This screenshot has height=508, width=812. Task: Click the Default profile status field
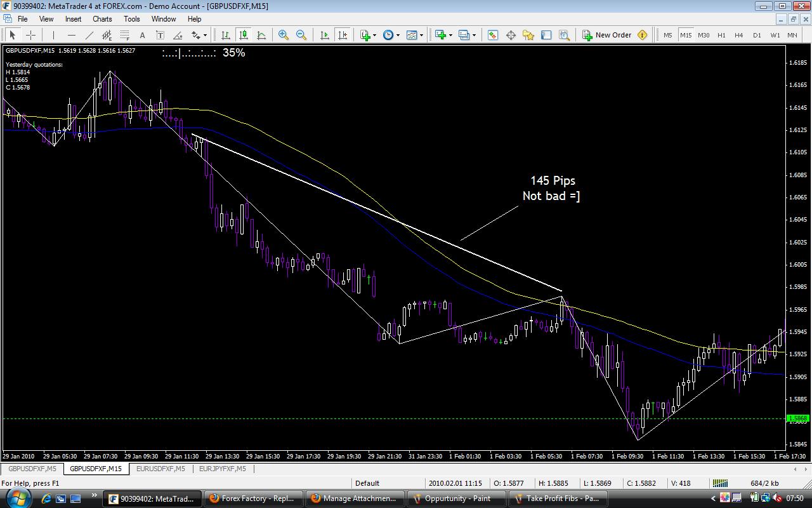388,483
